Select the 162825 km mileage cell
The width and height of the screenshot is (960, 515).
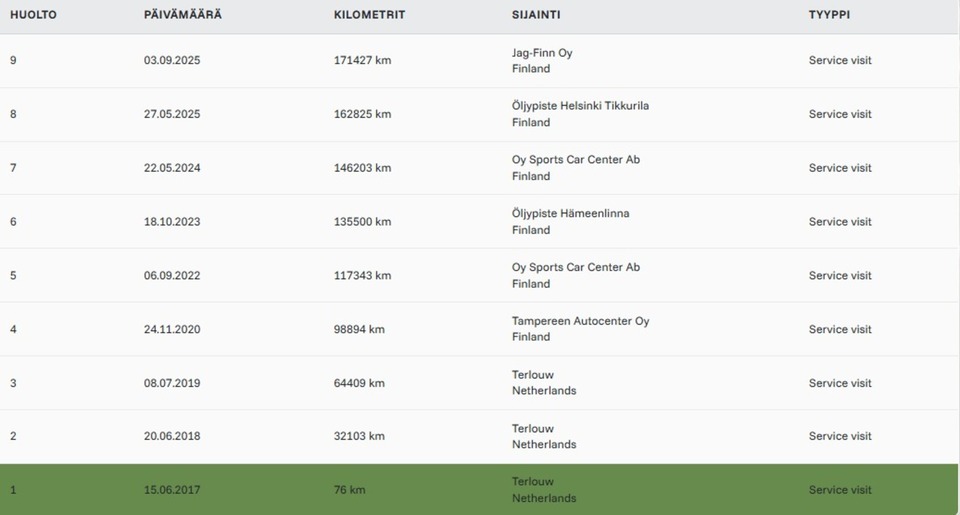point(362,114)
